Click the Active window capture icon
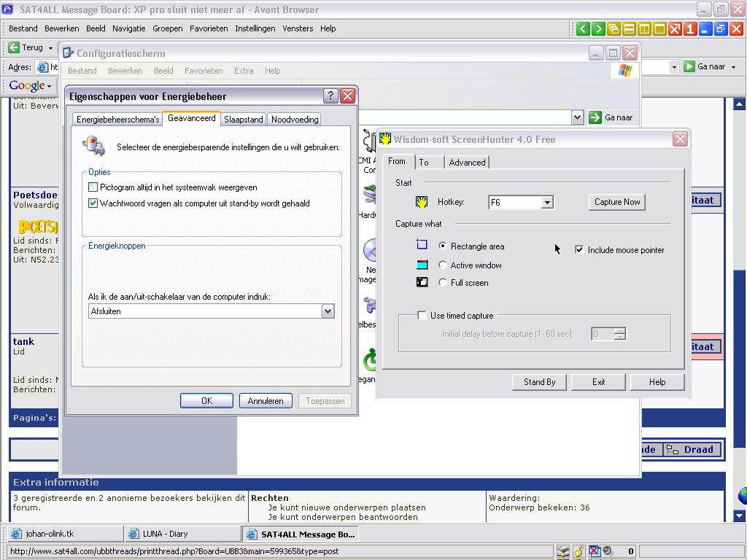The image size is (747, 560). pyautogui.click(x=422, y=265)
